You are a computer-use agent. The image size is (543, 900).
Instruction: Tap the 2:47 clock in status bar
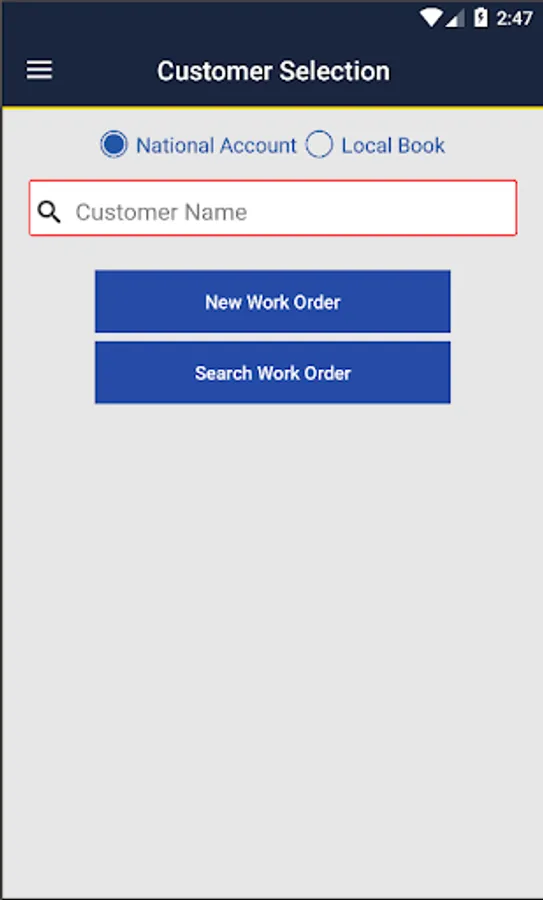[514, 19]
